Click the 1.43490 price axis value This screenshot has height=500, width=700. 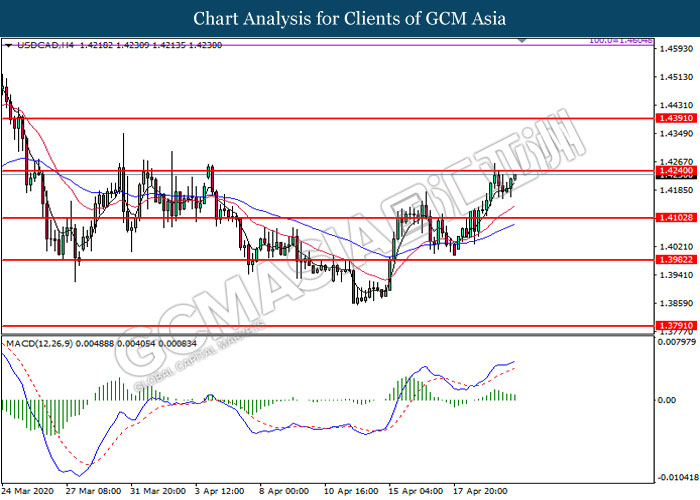(676, 133)
